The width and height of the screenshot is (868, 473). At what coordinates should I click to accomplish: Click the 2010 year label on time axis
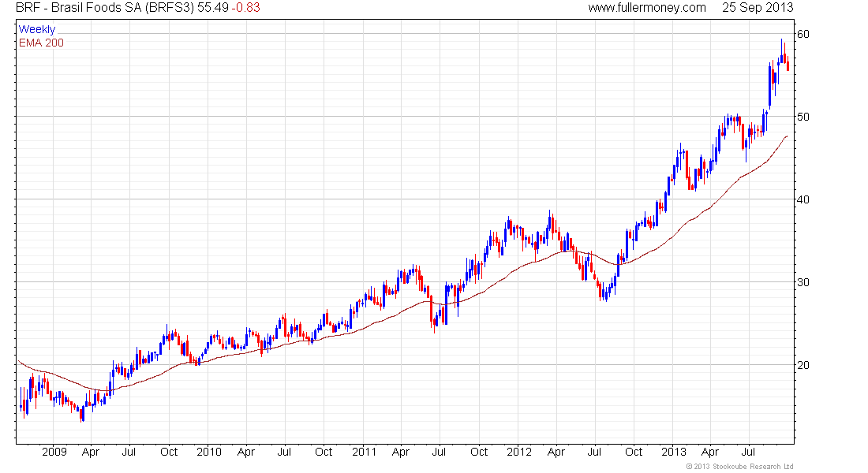208,452
